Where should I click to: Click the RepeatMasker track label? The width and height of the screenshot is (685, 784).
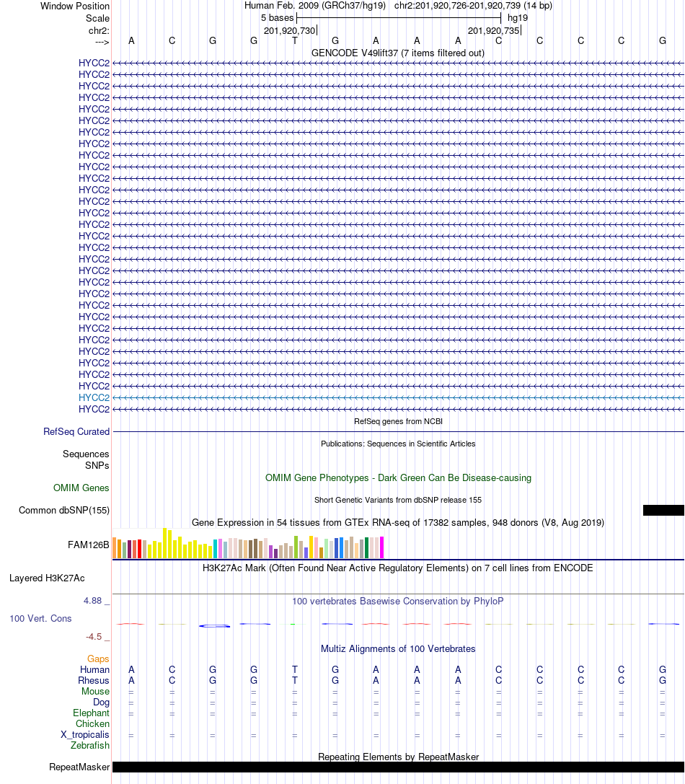[79, 767]
